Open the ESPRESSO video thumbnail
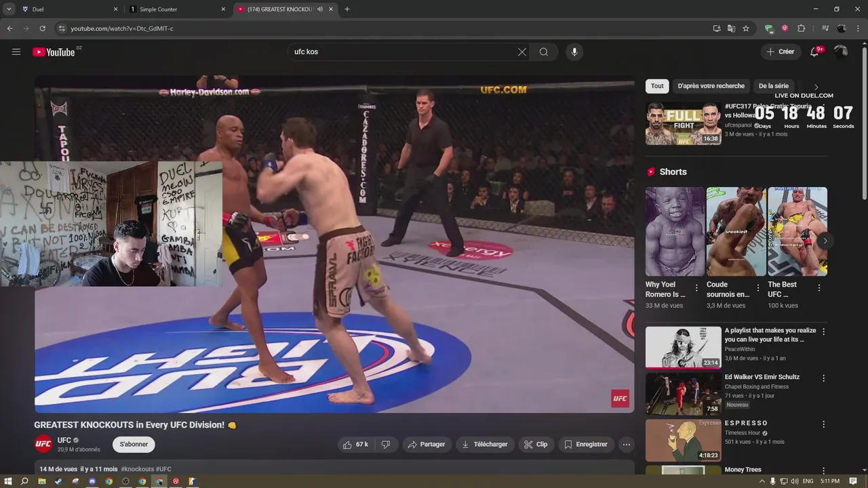The width and height of the screenshot is (868, 488). tap(683, 440)
